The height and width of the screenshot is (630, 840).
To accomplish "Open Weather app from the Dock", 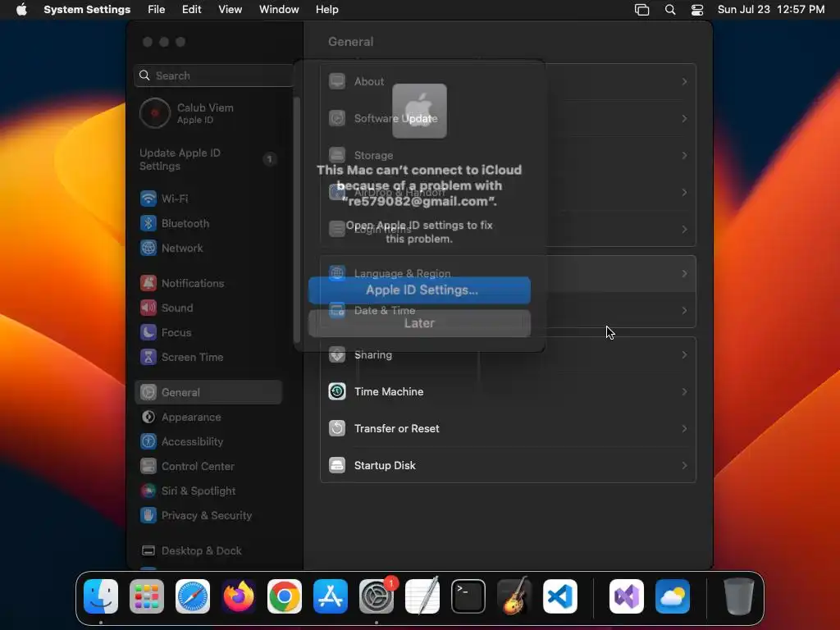I will 673,596.
